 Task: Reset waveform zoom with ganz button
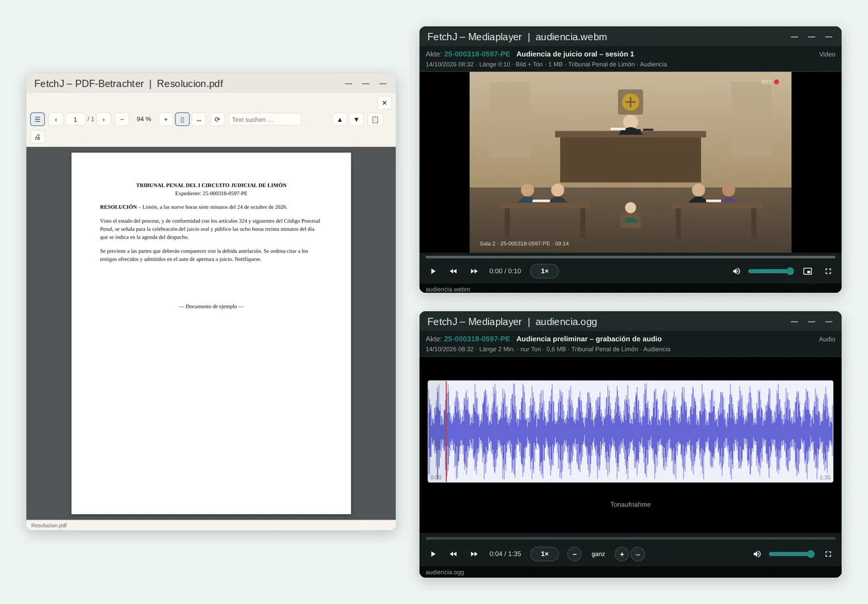click(598, 554)
